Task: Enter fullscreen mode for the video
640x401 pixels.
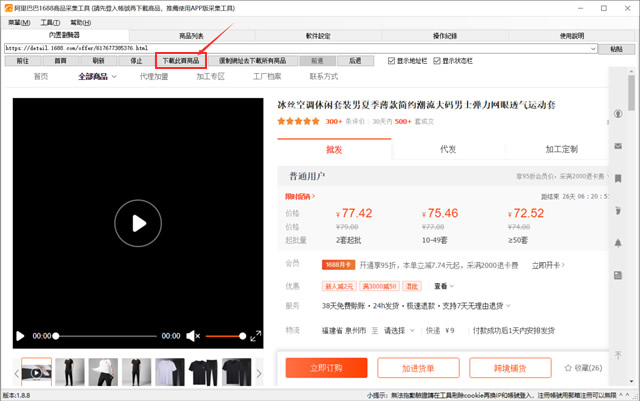Action: point(255,336)
